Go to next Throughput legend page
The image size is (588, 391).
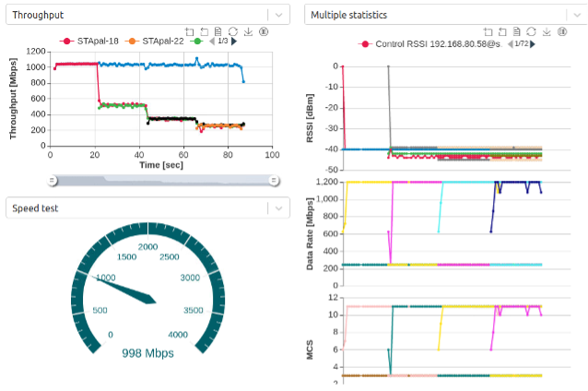point(234,41)
